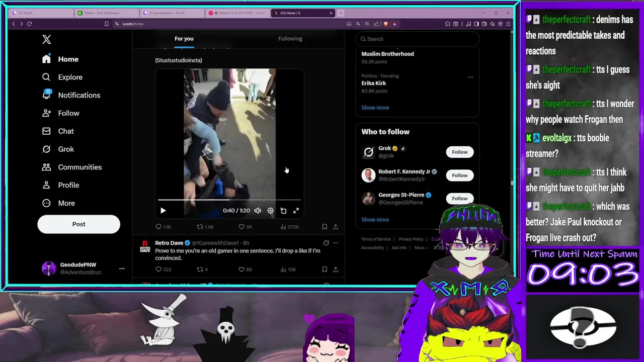The image size is (644, 362).
Task: Switch to the YouTube 10 HOURS tab
Action: coord(237,13)
